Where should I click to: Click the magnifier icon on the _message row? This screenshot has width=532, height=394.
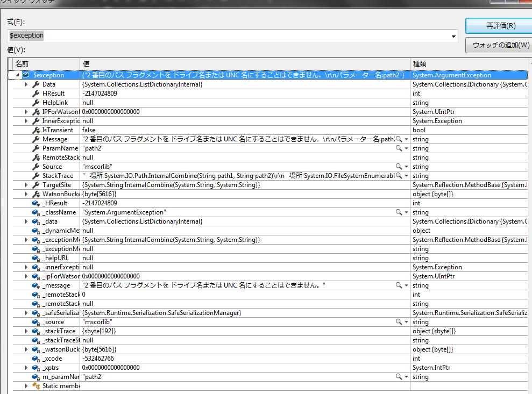coord(399,285)
